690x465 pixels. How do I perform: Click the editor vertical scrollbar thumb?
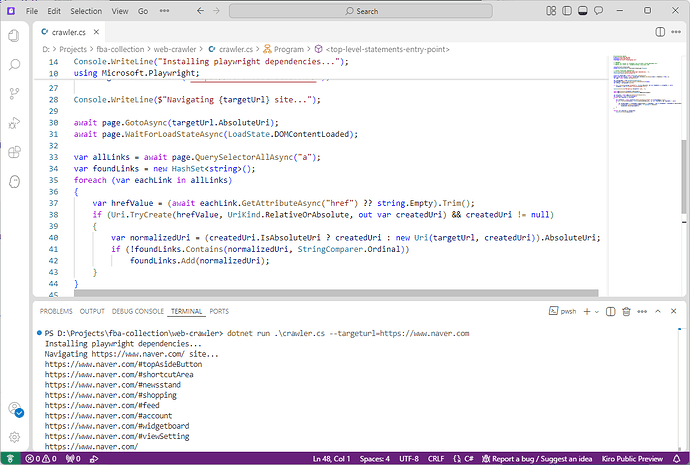pos(684,176)
